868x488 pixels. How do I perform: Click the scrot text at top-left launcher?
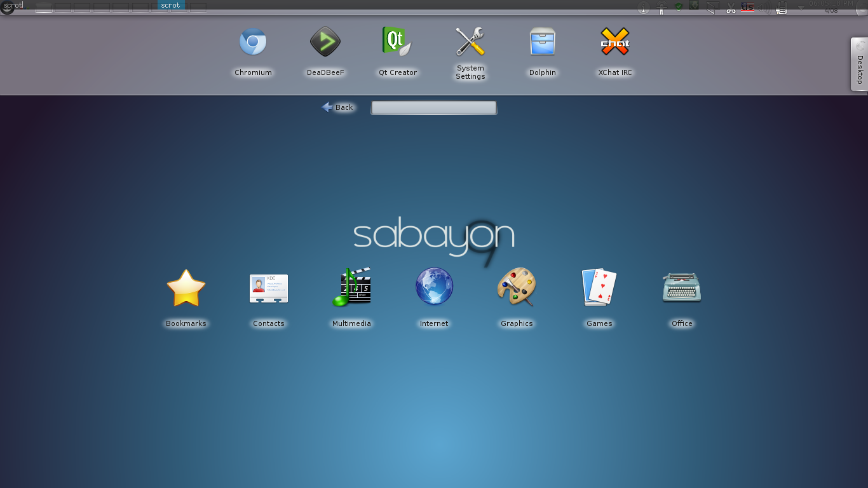pyautogui.click(x=13, y=5)
